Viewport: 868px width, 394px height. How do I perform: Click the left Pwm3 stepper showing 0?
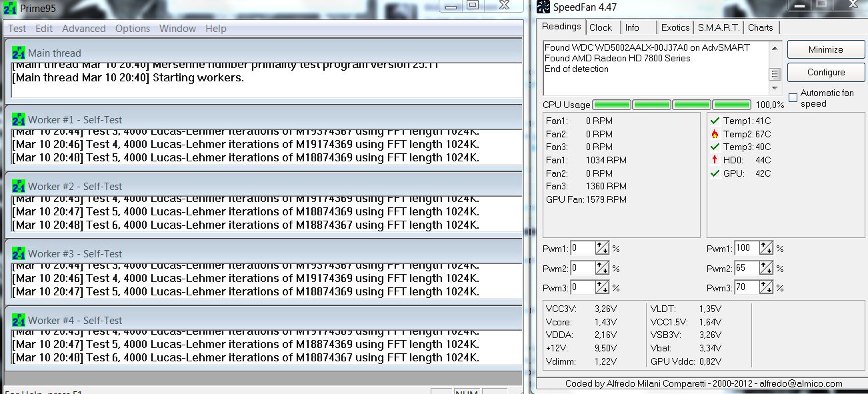pyautogui.click(x=603, y=287)
